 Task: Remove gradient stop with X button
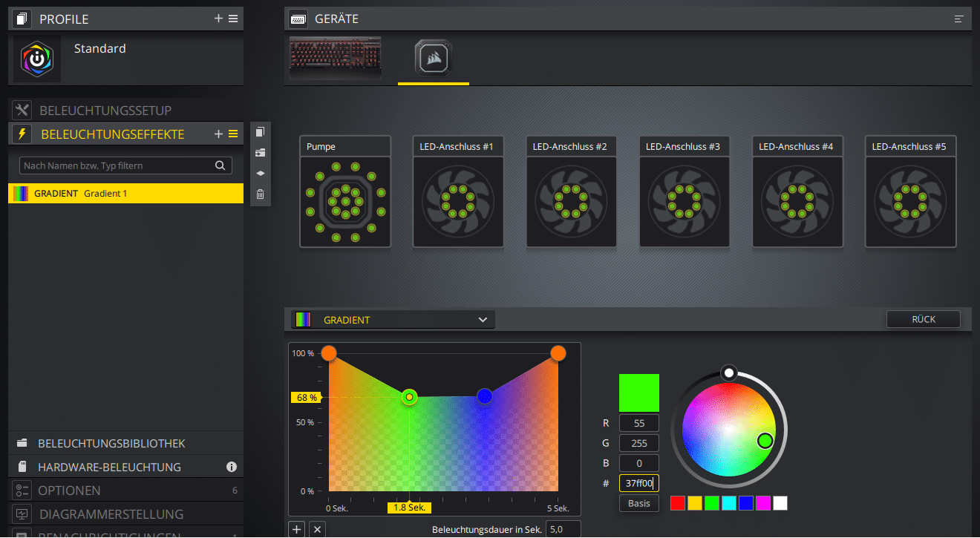317,530
